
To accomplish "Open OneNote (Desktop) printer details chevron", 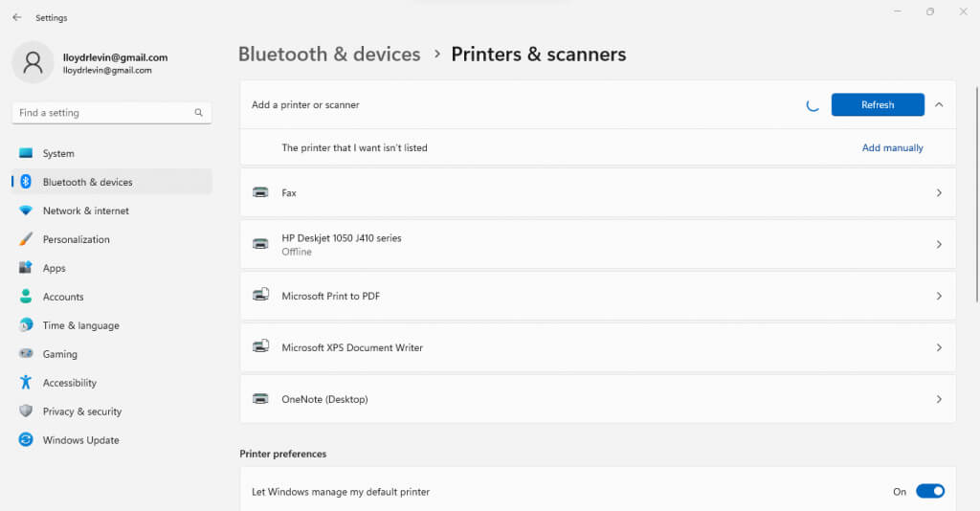I will (939, 399).
